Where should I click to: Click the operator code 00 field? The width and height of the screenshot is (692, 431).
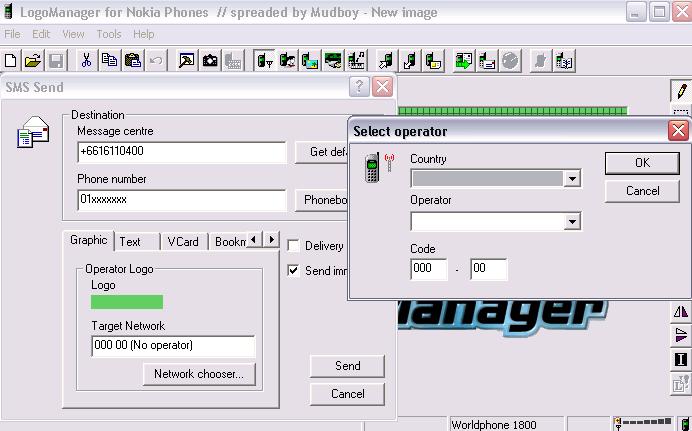pyautogui.click(x=489, y=269)
